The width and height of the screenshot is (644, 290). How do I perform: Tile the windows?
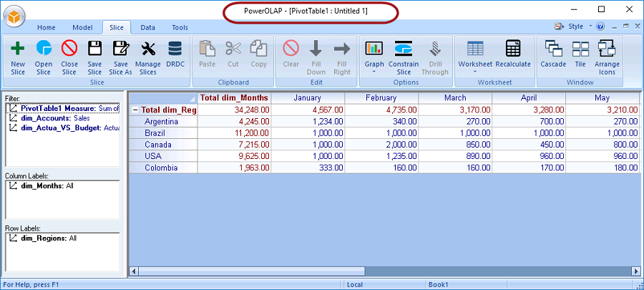pos(580,54)
